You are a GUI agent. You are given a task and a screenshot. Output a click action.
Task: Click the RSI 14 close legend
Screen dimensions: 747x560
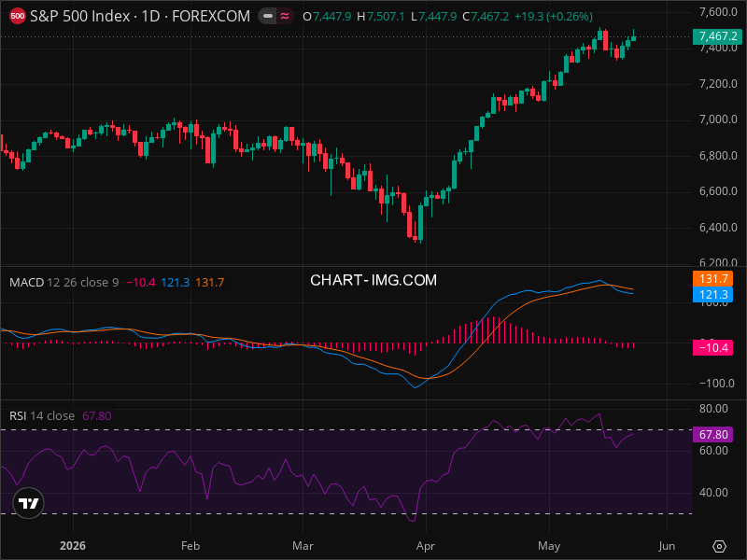click(42, 415)
